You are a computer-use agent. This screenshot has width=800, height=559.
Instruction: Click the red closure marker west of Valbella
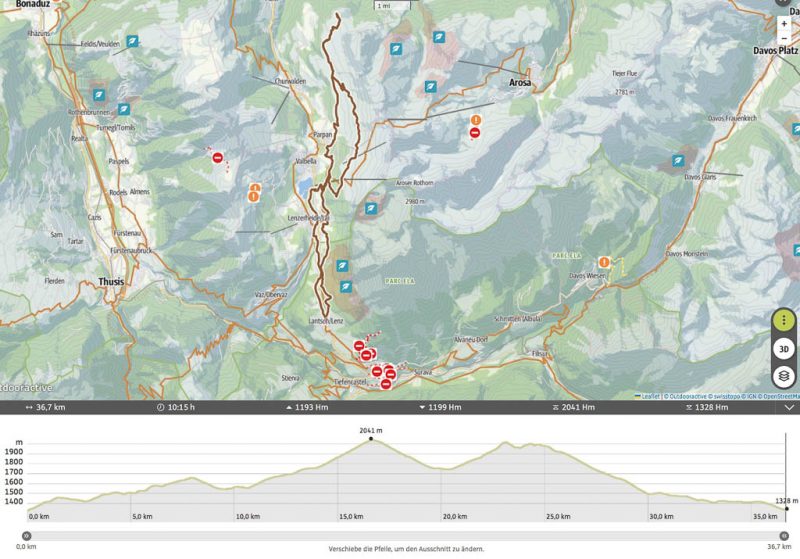tap(217, 157)
